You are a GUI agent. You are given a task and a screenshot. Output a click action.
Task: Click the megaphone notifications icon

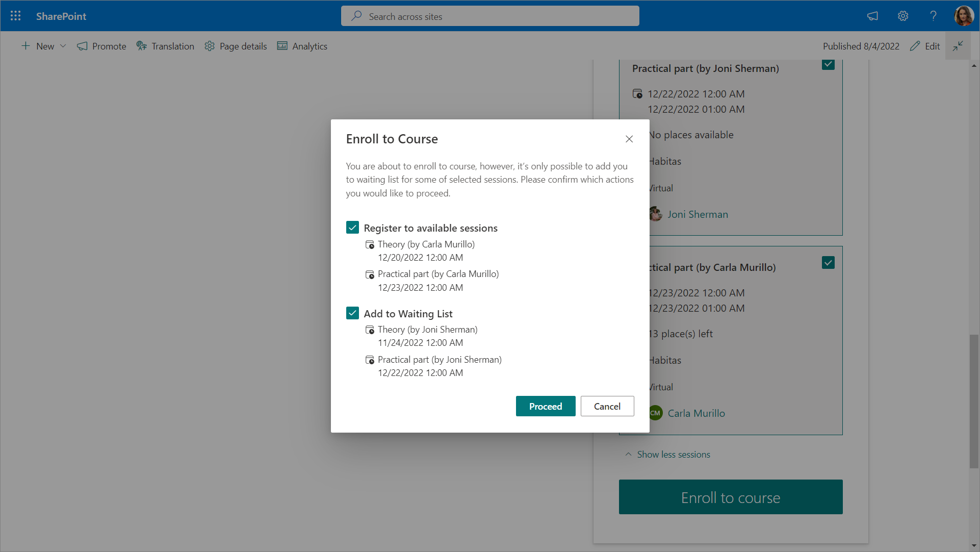tap(872, 16)
